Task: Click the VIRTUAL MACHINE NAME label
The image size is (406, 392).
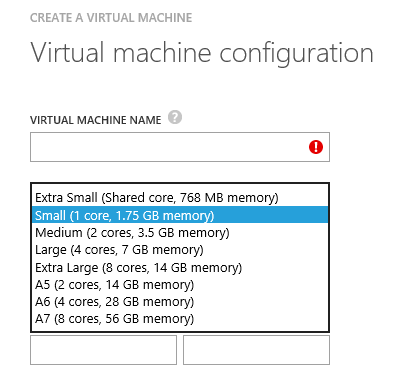Action: (x=96, y=120)
